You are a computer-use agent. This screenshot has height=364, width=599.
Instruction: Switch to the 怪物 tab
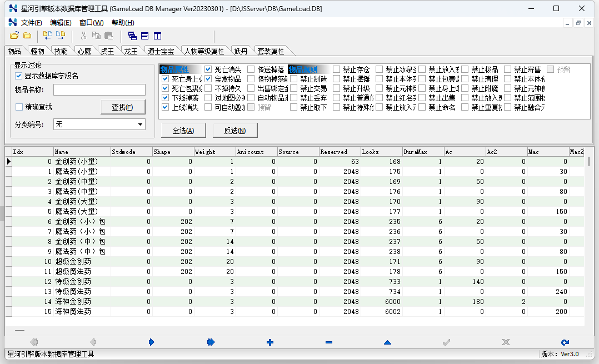[38, 51]
